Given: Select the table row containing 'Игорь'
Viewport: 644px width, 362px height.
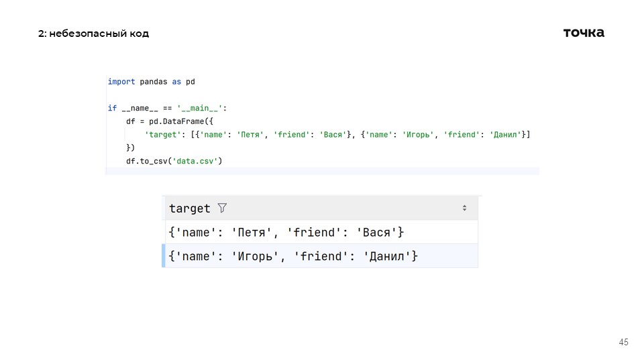Looking at the screenshot, I should coord(293,256).
